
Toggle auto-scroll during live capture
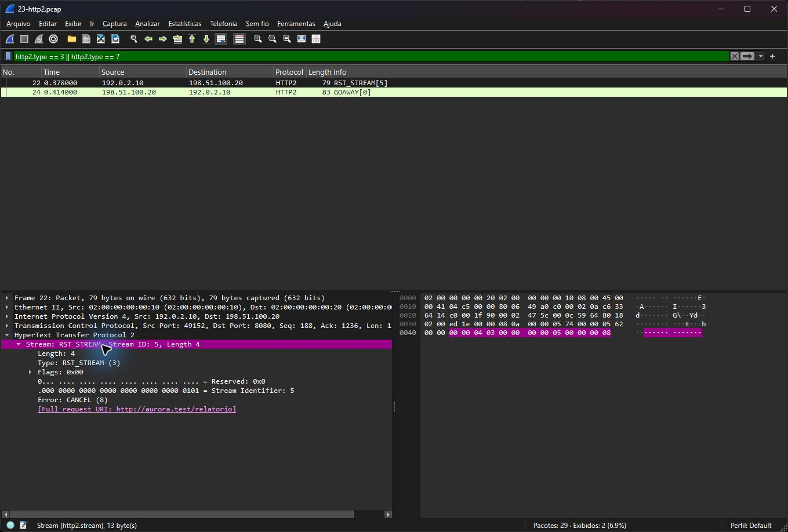click(x=221, y=39)
